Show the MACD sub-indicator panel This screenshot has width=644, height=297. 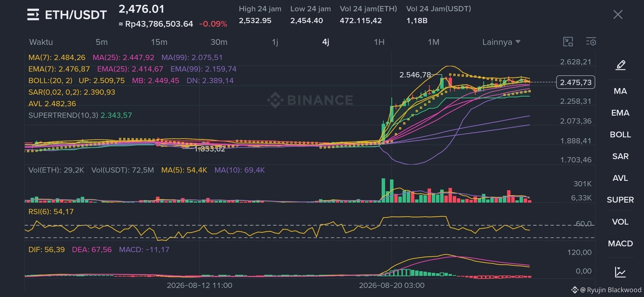(x=620, y=244)
